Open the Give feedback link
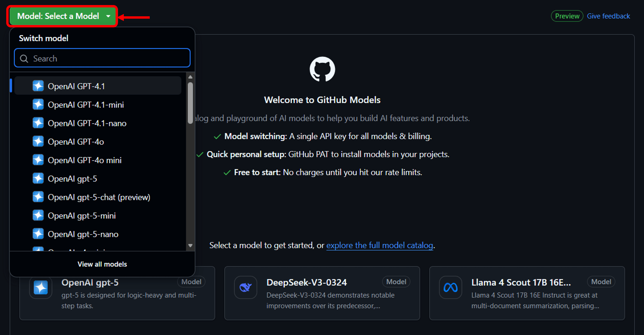 [608, 16]
